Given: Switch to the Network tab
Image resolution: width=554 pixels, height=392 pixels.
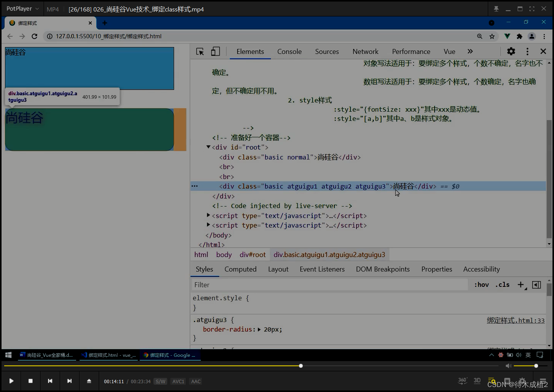Looking at the screenshot, I should pos(365,52).
